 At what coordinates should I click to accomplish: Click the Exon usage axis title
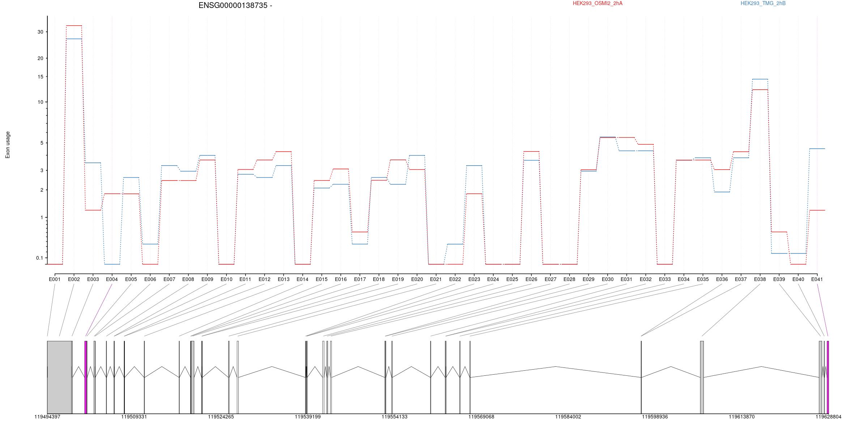tap(8, 145)
